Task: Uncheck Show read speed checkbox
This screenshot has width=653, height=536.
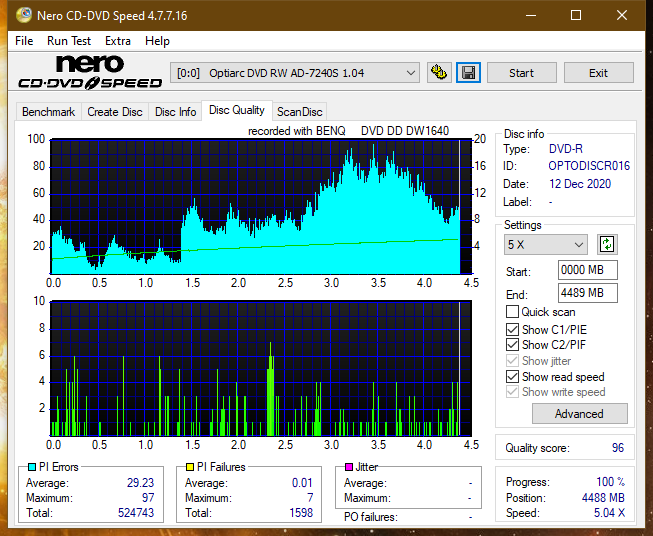Action: pyautogui.click(x=512, y=376)
